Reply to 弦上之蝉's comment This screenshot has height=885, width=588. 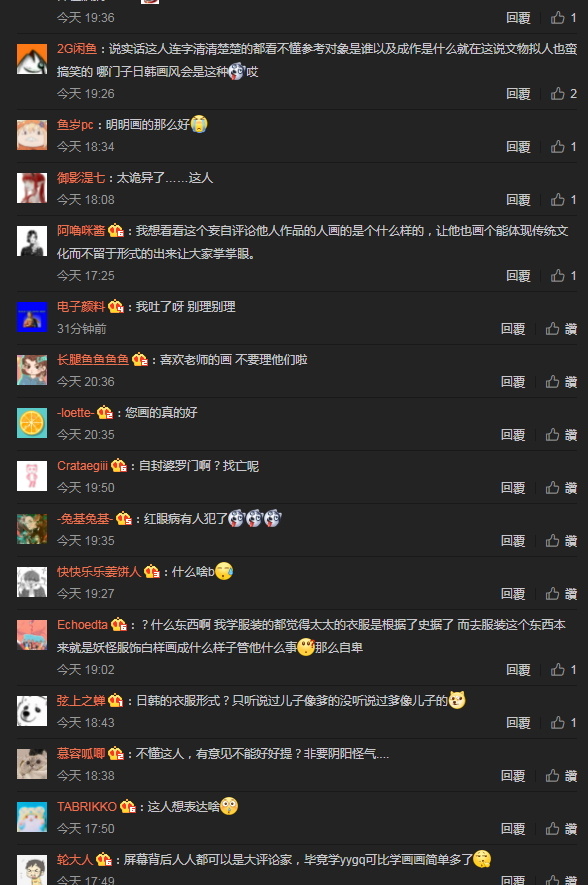point(518,722)
